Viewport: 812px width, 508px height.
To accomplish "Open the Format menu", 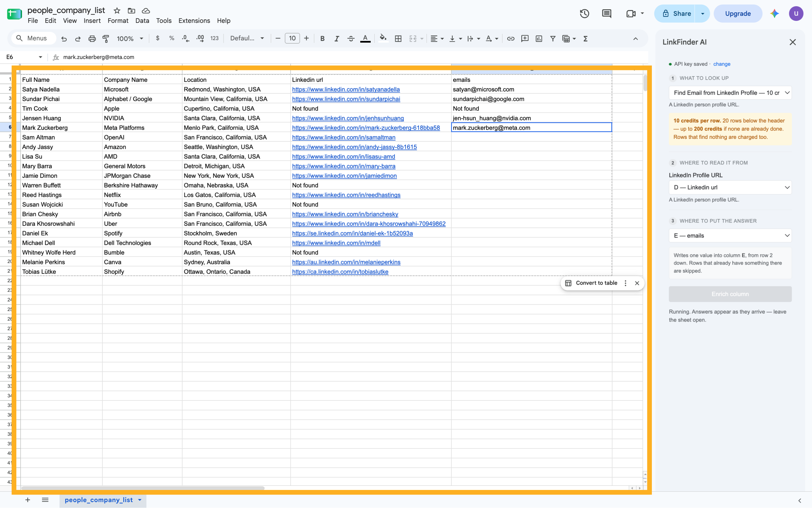I will [x=118, y=21].
